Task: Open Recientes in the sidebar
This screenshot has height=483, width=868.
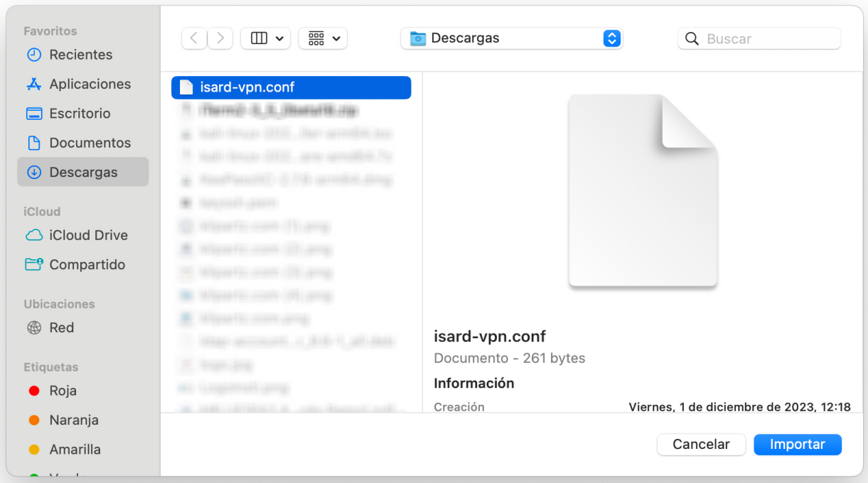Action: [x=80, y=55]
